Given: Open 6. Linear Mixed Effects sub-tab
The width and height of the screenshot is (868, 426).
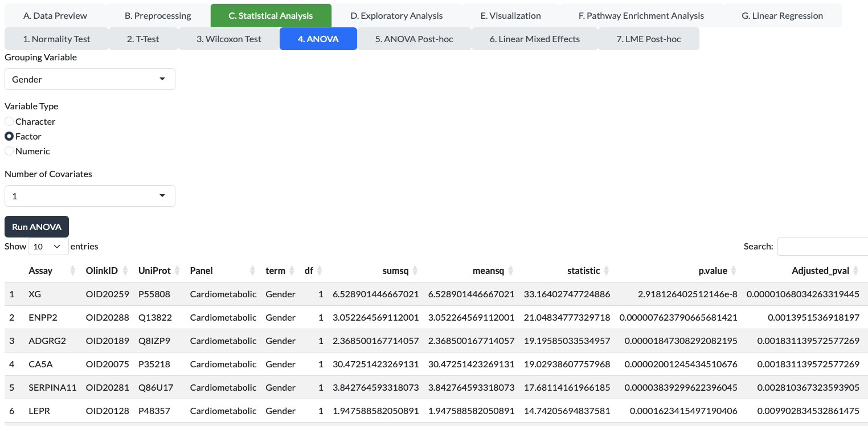Looking at the screenshot, I should pyautogui.click(x=535, y=39).
